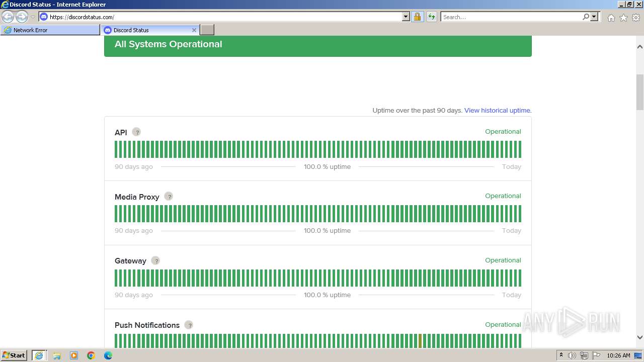Open the recent pages dropdown arrow
This screenshot has height=362, width=644.
coord(33,17)
